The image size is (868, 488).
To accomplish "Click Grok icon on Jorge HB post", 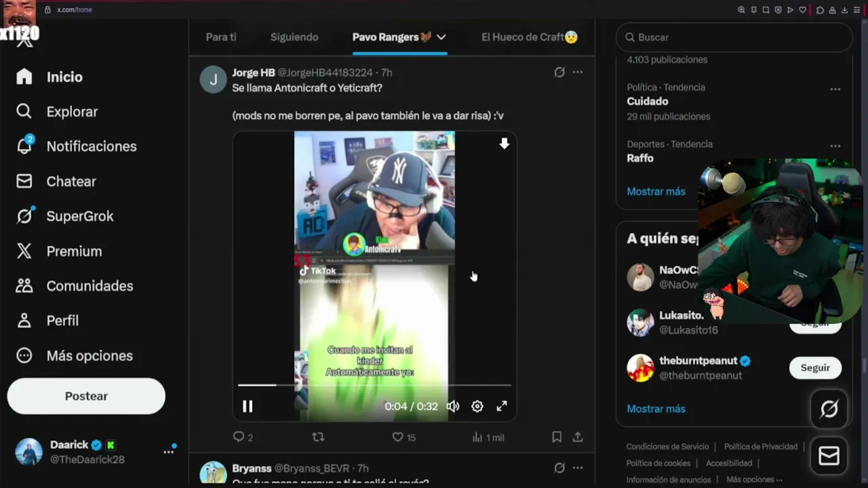I will point(559,72).
